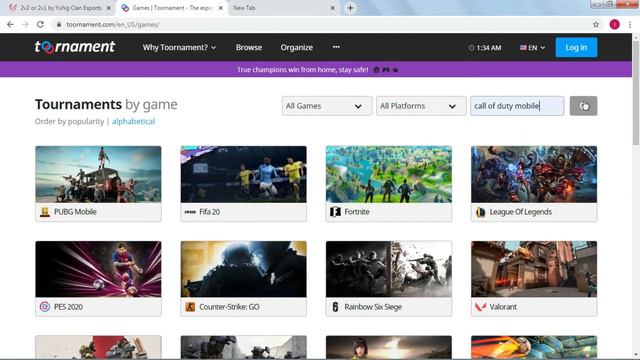Sort games by alphabetical link
This screenshot has width=640, height=360.
[x=133, y=121]
